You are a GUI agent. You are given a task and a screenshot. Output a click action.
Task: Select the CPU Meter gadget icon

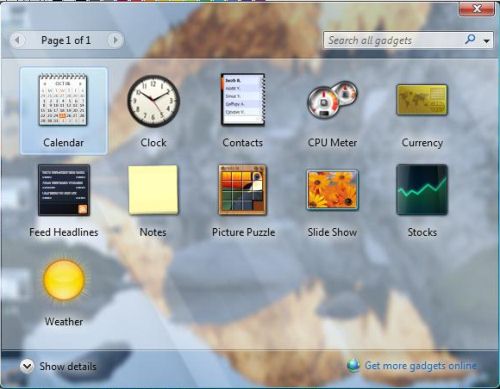332,99
